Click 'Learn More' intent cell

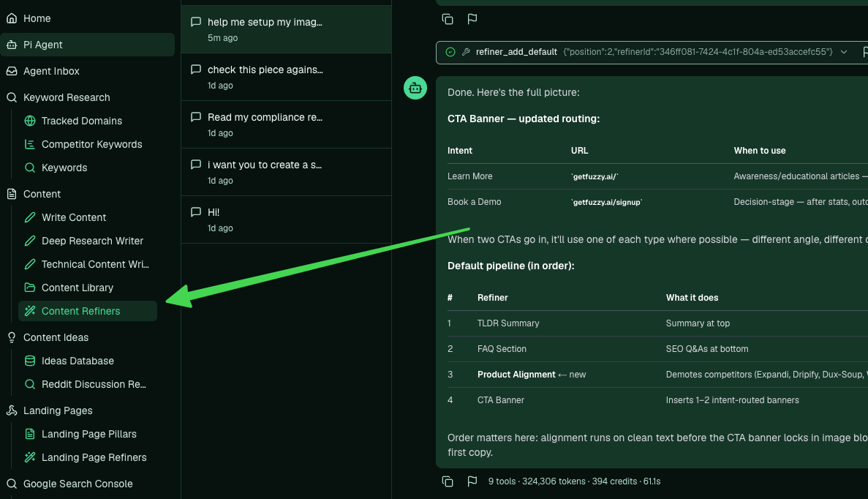[469, 176]
